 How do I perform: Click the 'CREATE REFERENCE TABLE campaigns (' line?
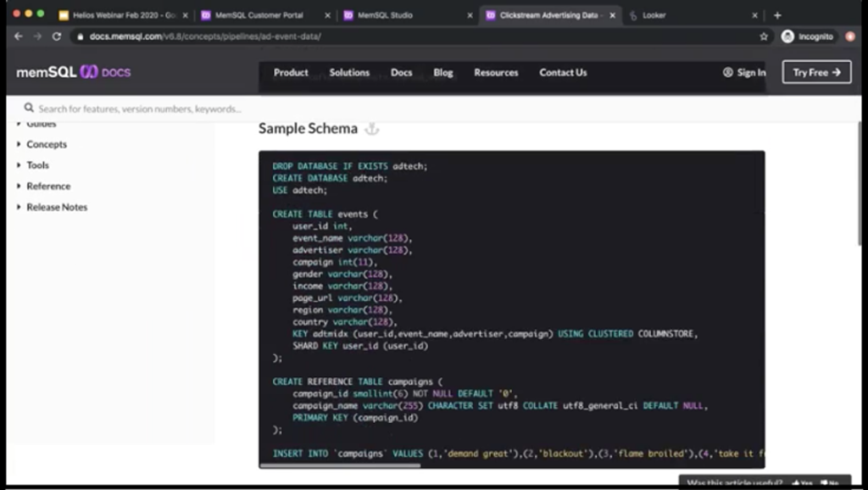pyautogui.click(x=358, y=382)
